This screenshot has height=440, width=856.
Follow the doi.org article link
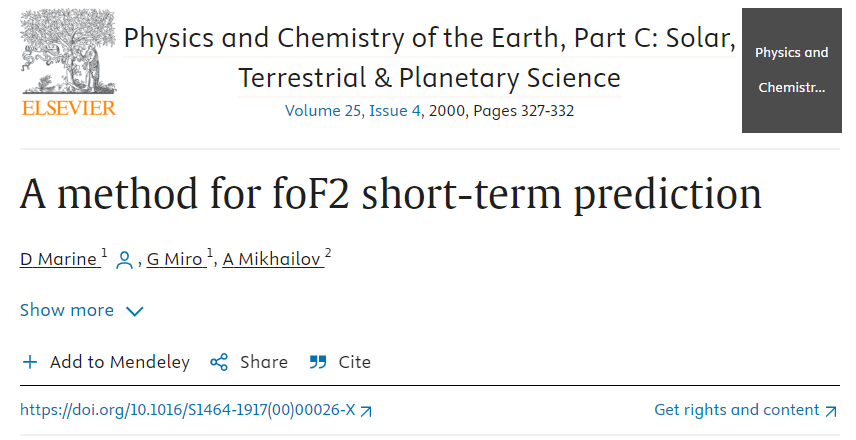pos(188,410)
